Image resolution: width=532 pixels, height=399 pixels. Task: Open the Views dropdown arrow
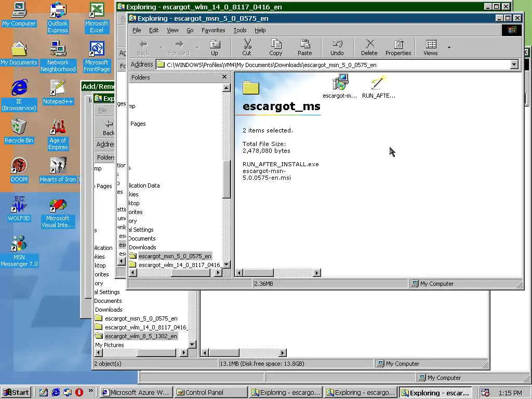pos(449,47)
